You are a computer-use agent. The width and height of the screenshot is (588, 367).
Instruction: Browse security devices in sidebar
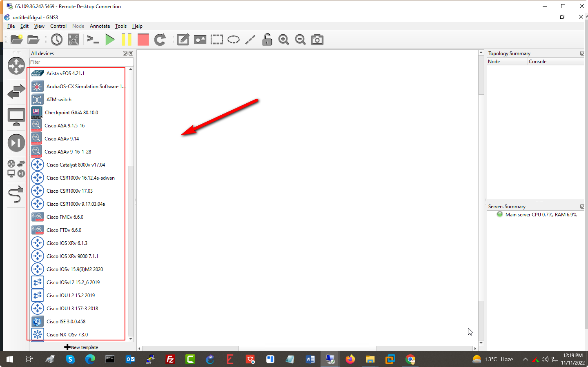16,143
